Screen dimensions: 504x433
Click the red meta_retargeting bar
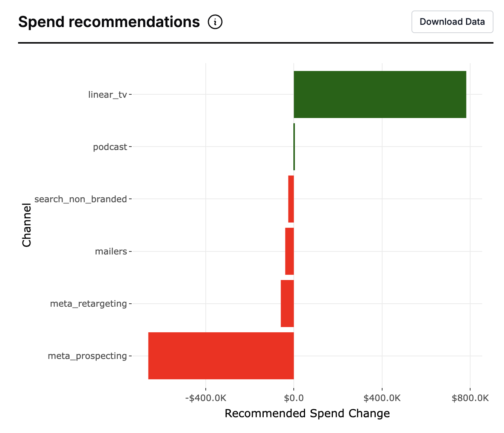click(287, 303)
